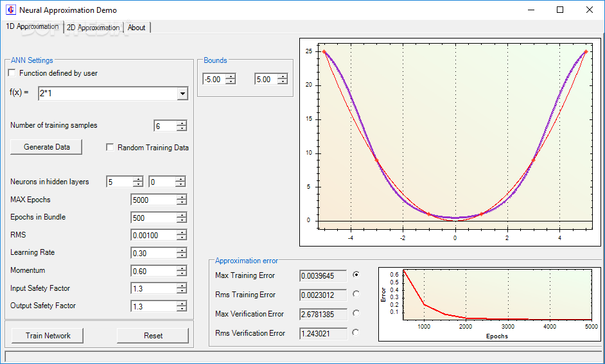Click the Learning Rate 0.30 field
Viewport: 605px width, 364px height.
pyautogui.click(x=154, y=254)
